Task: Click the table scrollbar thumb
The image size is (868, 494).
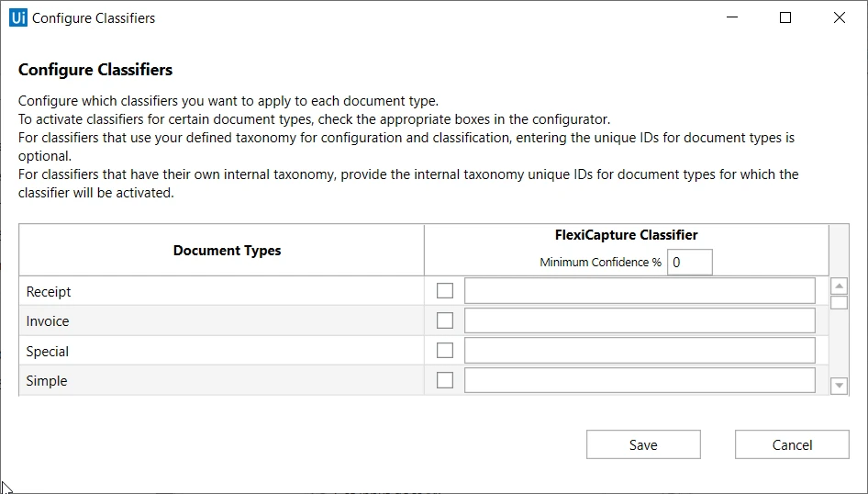Action: pos(840,302)
